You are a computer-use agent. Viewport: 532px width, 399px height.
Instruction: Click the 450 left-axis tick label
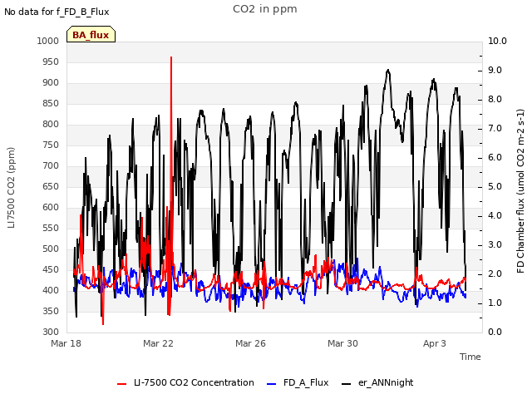[x=51, y=269]
